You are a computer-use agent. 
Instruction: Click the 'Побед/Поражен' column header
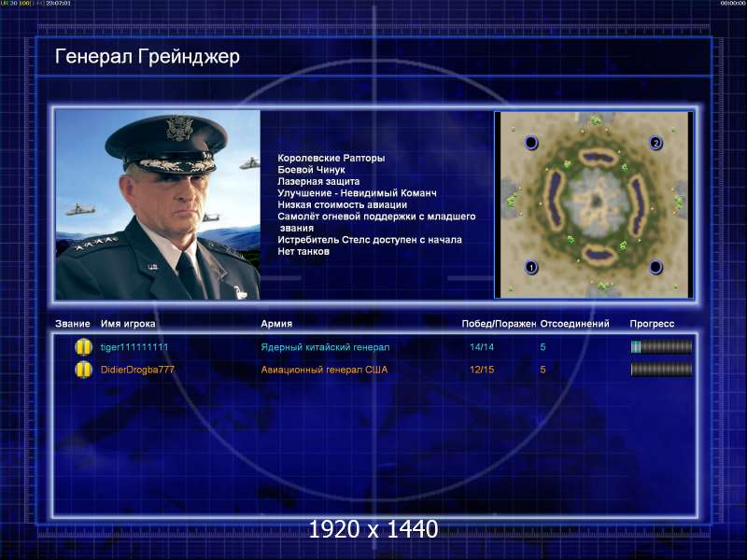(499, 324)
